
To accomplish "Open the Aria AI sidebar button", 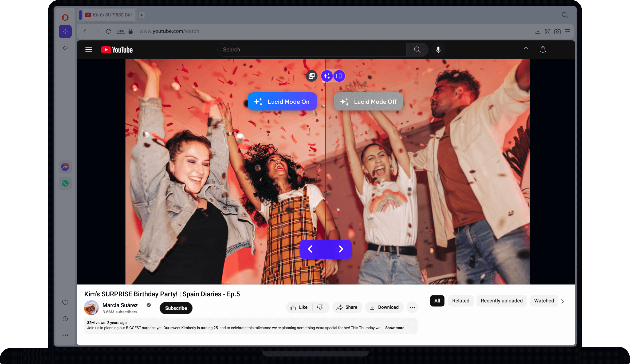I will pyautogui.click(x=65, y=31).
